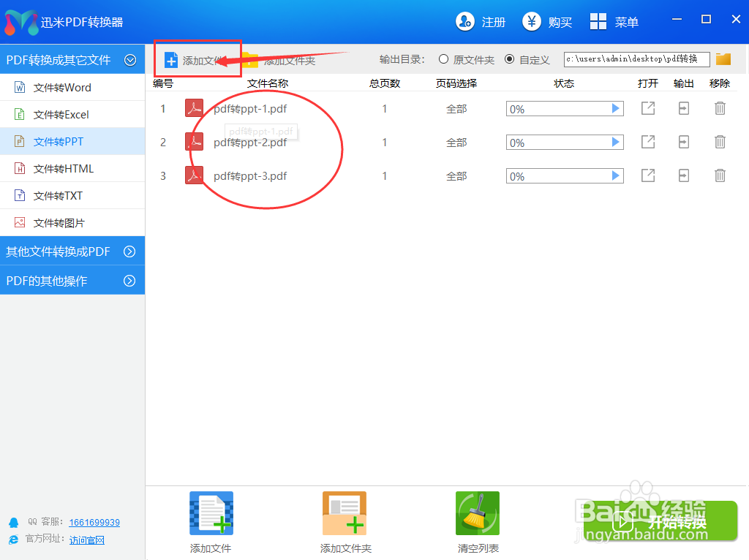Image resolution: width=749 pixels, height=560 pixels.
Task: Click 0% progress bar of pdf转ppt-2.pdf
Action: coord(565,143)
